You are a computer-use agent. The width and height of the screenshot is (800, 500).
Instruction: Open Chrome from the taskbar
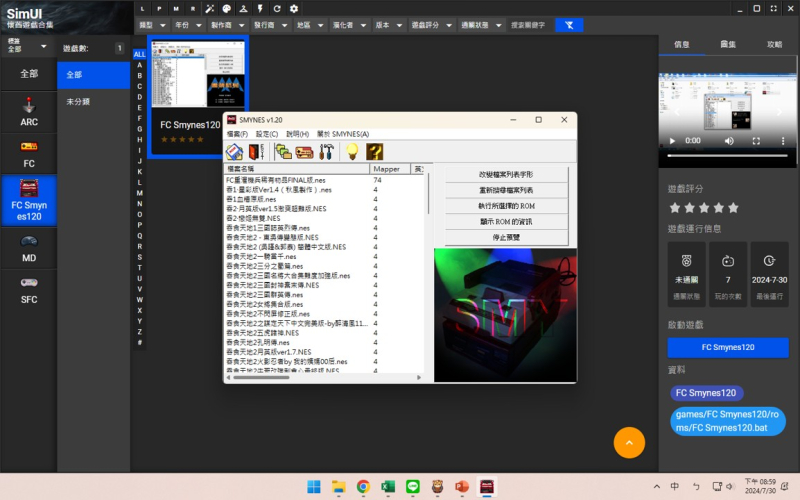coord(363,487)
